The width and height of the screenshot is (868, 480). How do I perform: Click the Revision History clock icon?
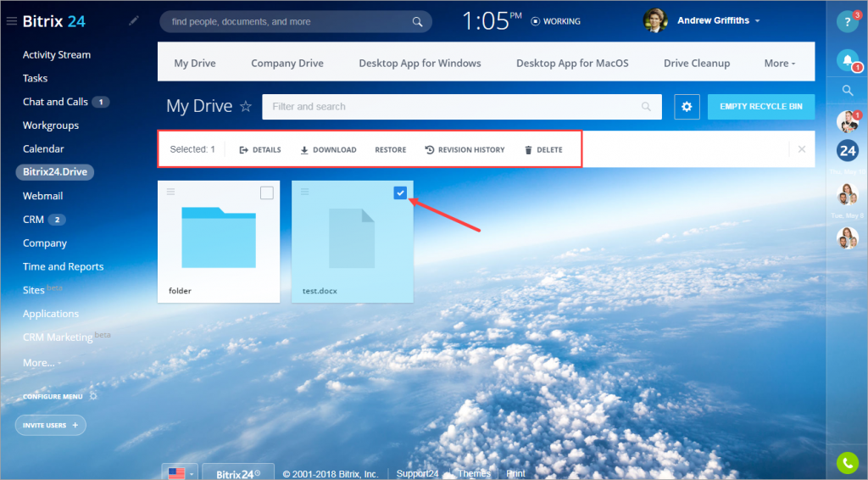(x=430, y=149)
